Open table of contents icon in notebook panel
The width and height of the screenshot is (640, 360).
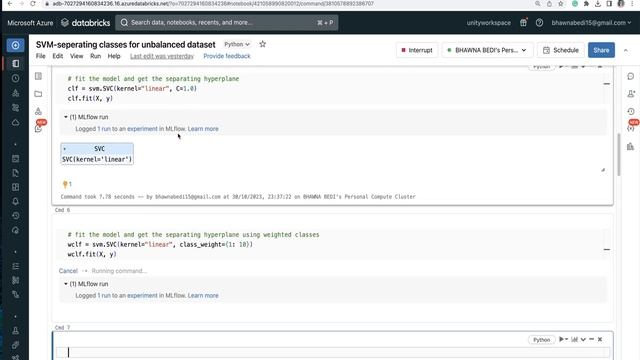[x=38, y=76]
